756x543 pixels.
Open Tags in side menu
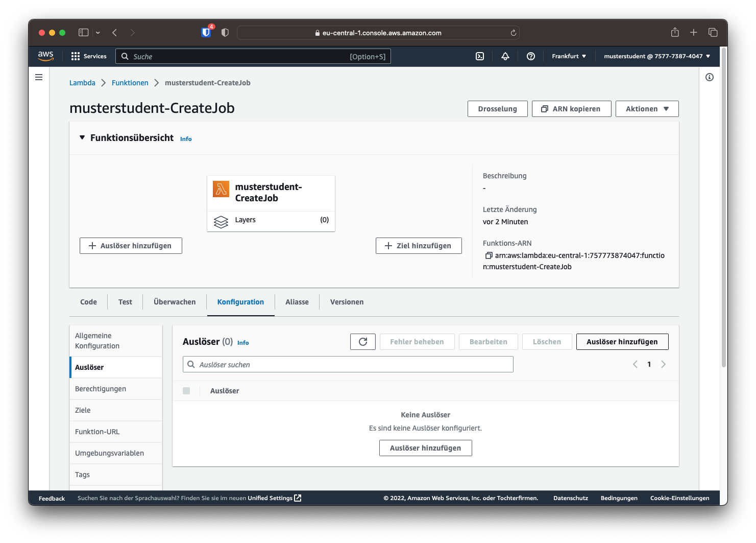(116, 475)
